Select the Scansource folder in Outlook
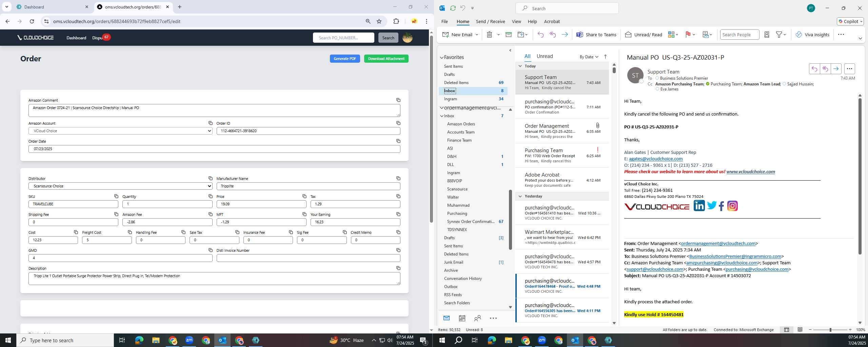The image size is (868, 347). tap(457, 189)
